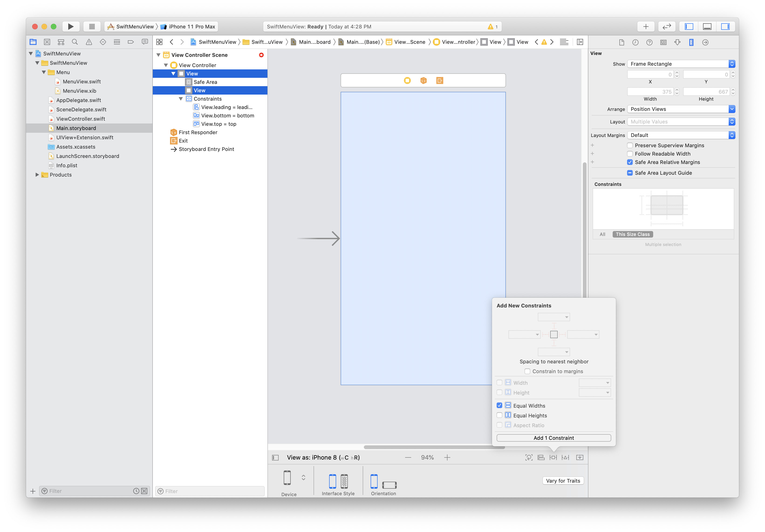Click the Vary for Traits button

coord(563,481)
